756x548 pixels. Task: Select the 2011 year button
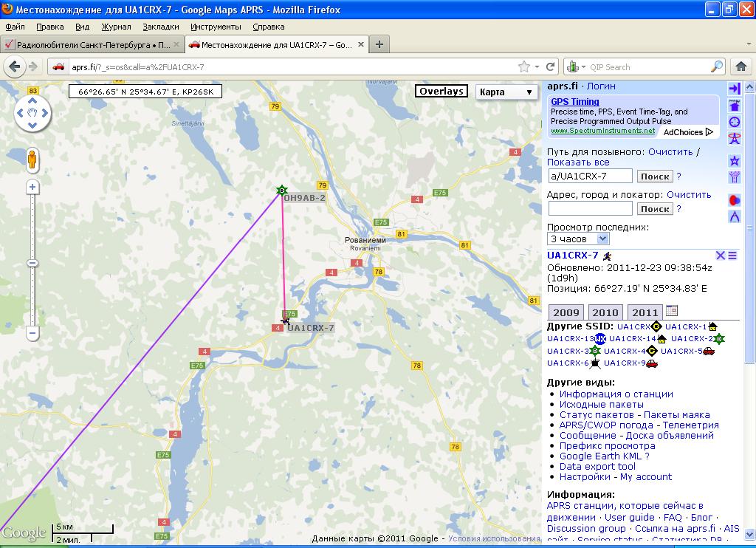point(645,312)
